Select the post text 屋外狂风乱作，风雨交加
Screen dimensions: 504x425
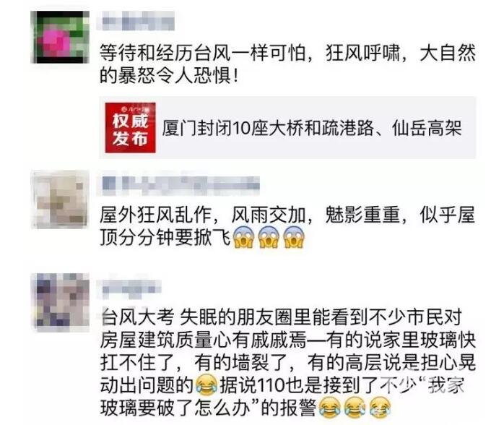tap(202, 215)
